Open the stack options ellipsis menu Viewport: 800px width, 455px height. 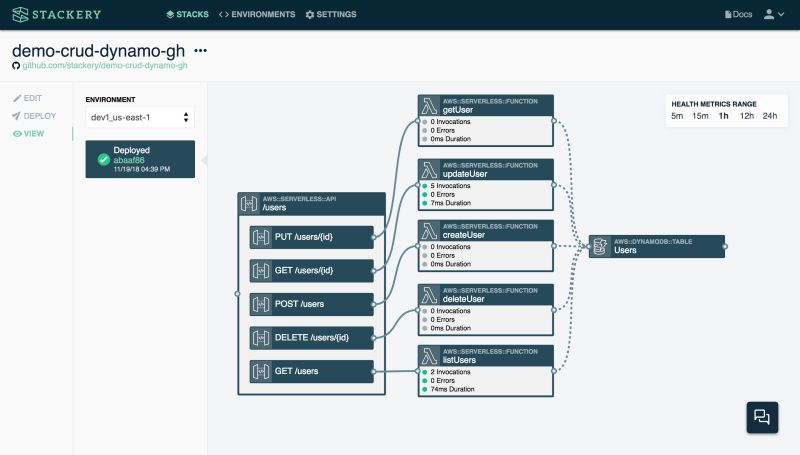coord(201,50)
